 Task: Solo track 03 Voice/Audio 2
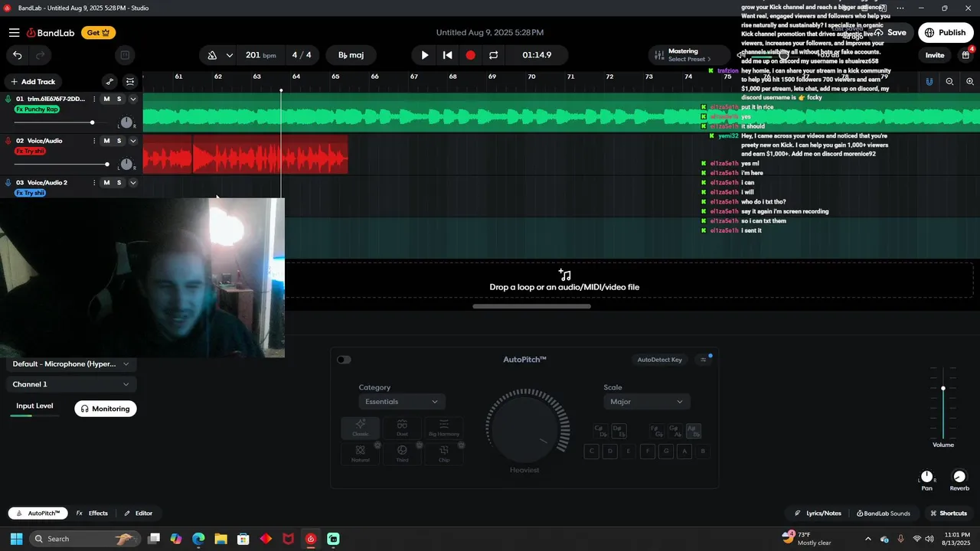119,182
